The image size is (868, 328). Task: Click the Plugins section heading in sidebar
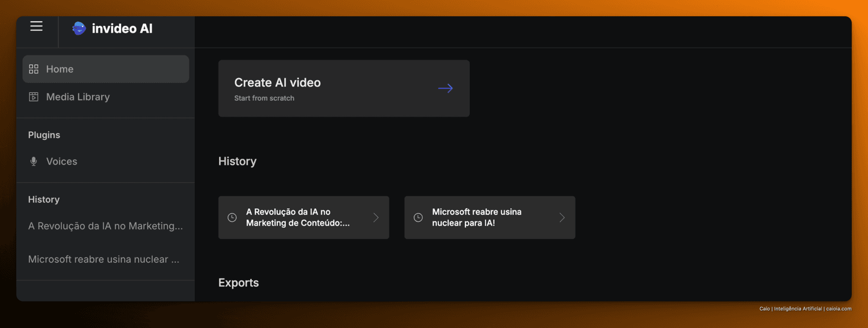point(44,135)
